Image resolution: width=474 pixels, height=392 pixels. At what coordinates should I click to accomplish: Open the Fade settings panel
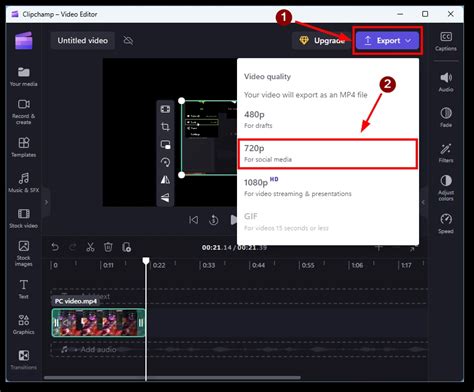(x=446, y=117)
